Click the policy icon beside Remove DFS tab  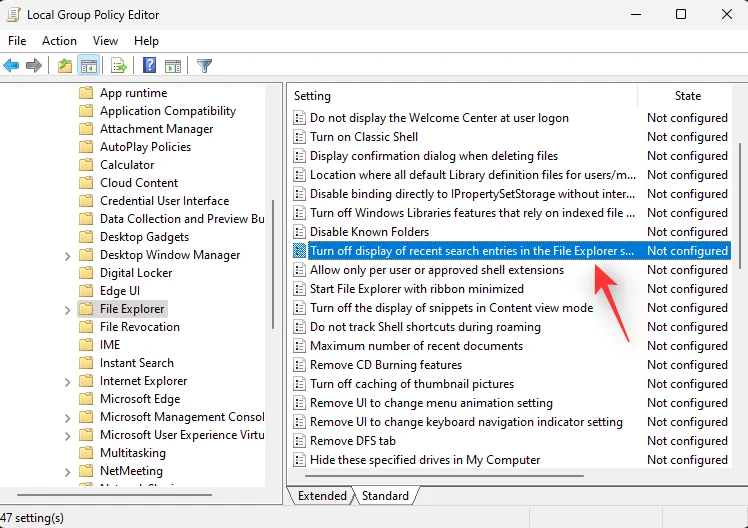click(299, 441)
